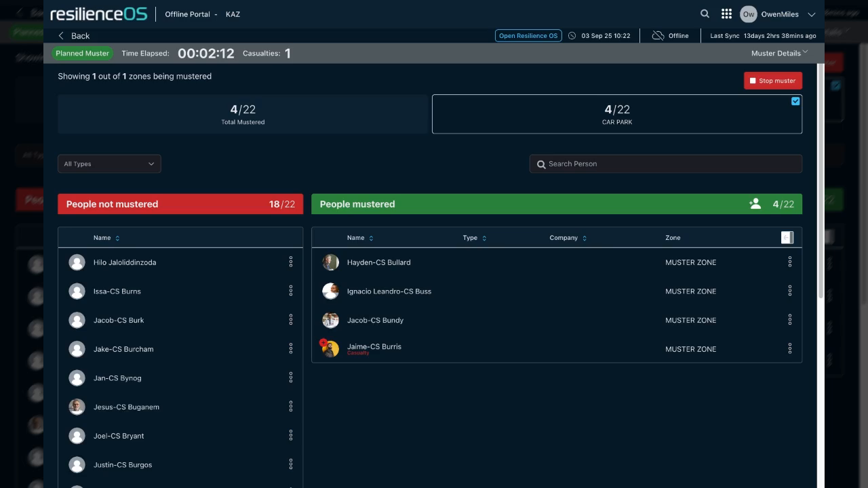Open options menu for Jacob-CS Burk
Image resolution: width=868 pixels, height=488 pixels.
click(291, 320)
